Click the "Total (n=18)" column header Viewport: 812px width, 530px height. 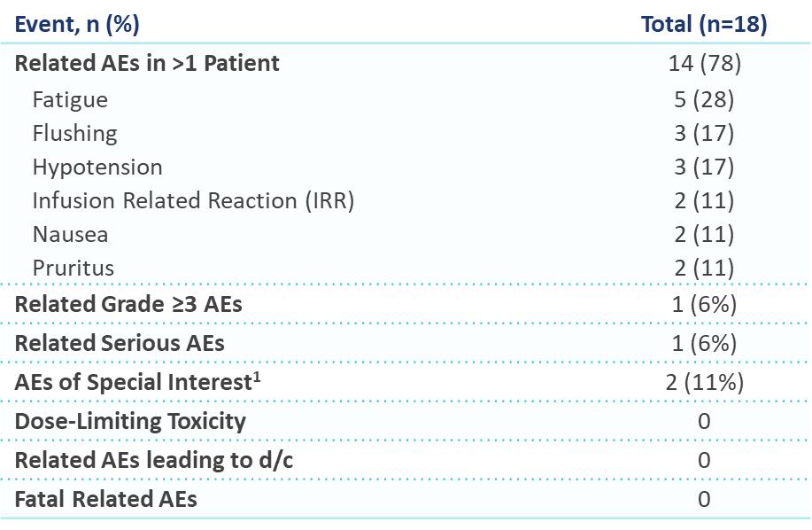pyautogui.click(x=703, y=24)
